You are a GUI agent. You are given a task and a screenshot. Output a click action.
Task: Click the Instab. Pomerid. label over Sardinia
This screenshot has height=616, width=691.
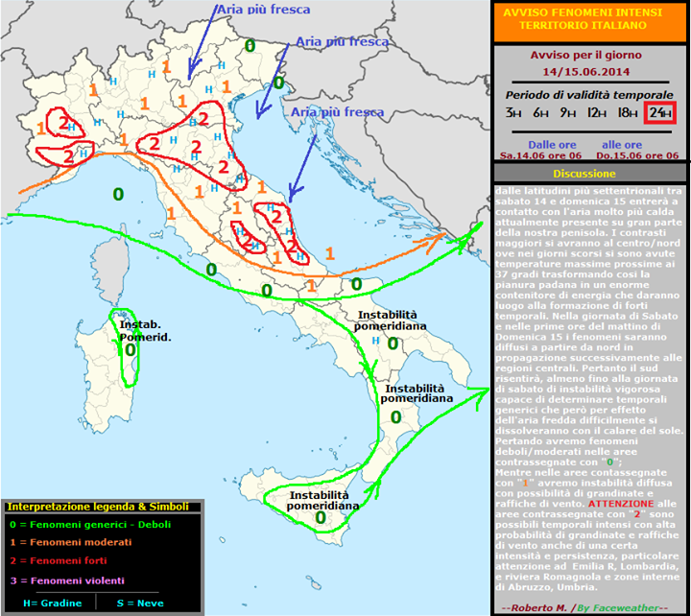pos(145,331)
